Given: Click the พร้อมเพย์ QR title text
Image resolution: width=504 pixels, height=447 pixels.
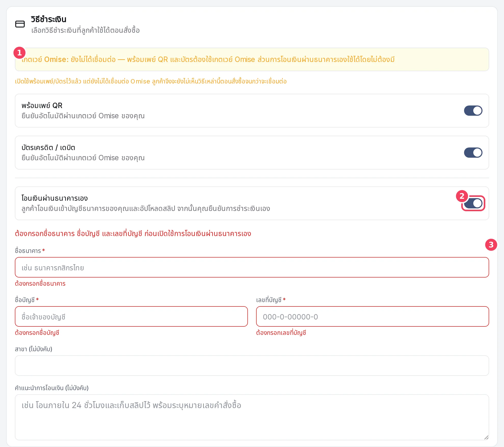Looking at the screenshot, I should click(x=42, y=105).
